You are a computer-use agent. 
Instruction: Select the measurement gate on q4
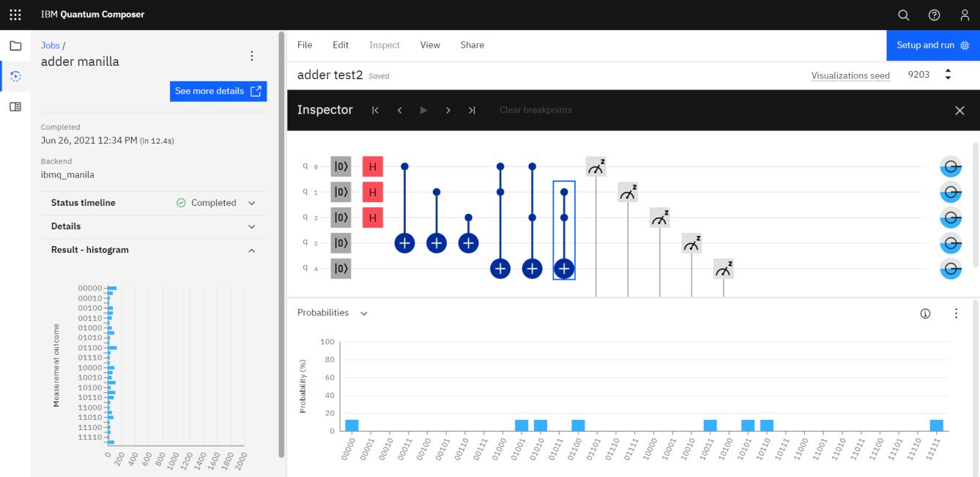(x=724, y=269)
